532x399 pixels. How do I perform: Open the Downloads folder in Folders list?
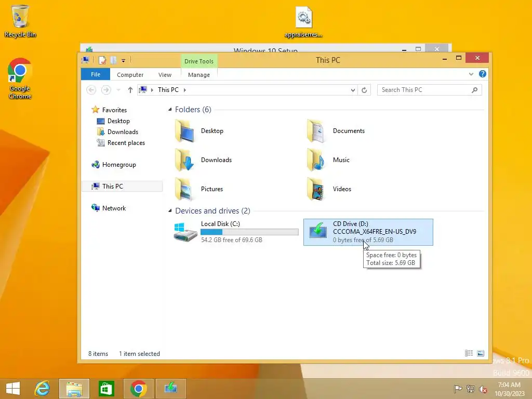(x=204, y=160)
